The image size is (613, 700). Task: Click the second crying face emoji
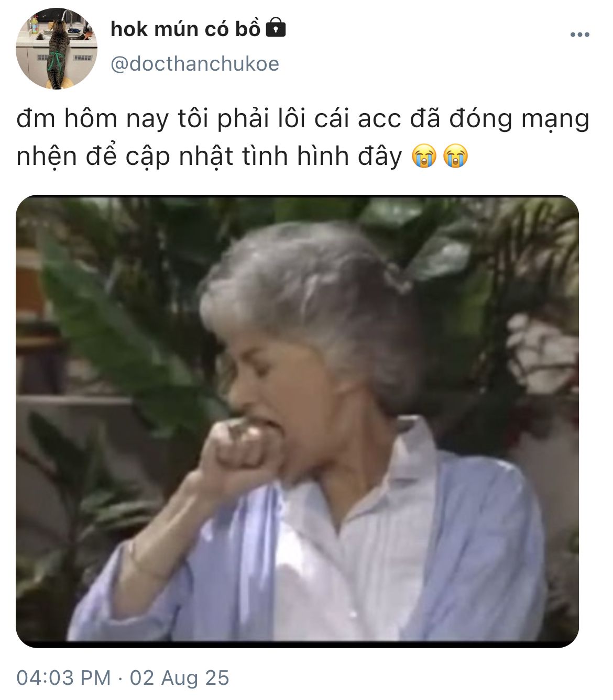455,157
